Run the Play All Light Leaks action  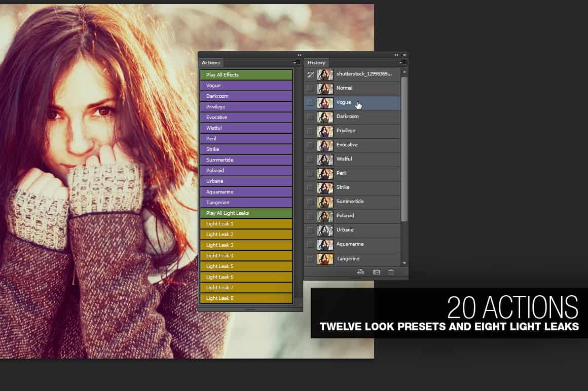tap(246, 213)
